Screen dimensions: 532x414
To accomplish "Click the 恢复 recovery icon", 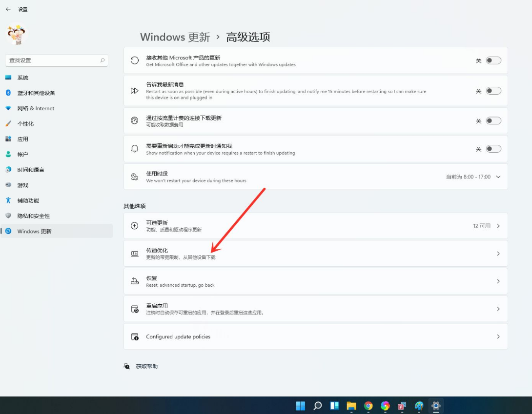I will click(135, 281).
